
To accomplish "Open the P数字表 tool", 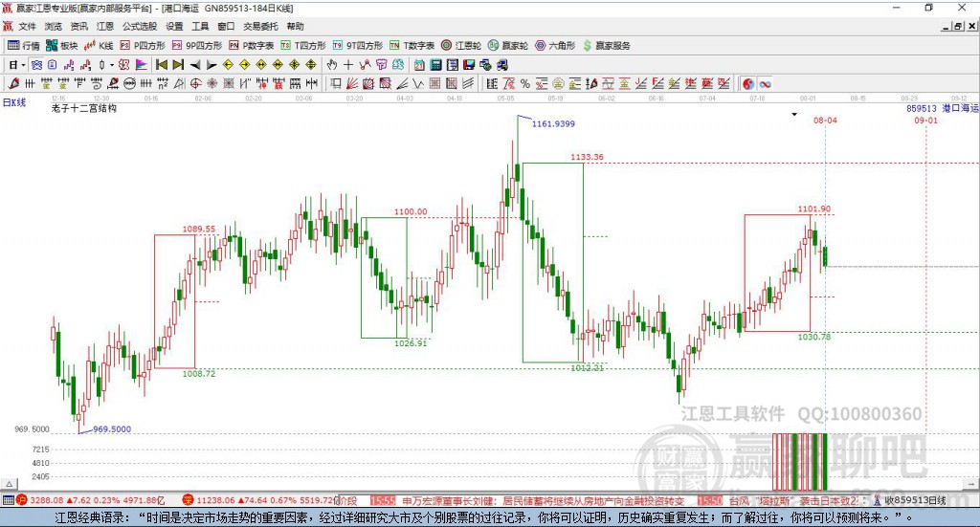I will click(252, 46).
